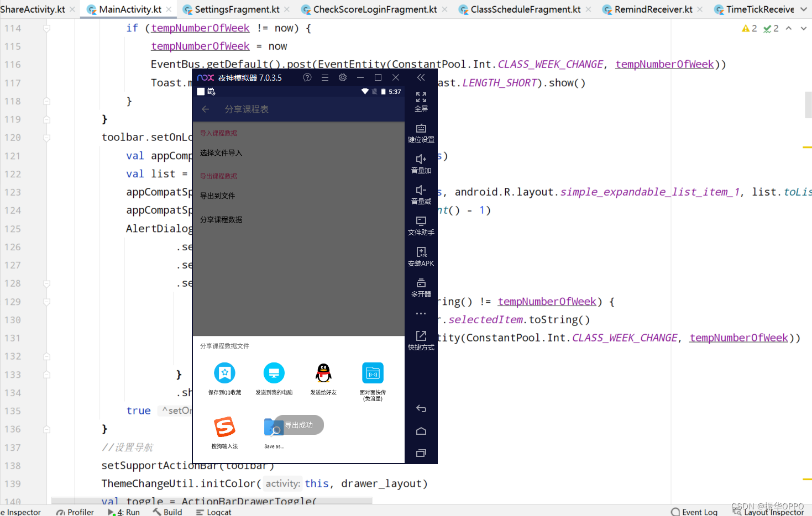Open Nox settings gear in title bar
This screenshot has width=812, height=516.
click(x=343, y=77)
